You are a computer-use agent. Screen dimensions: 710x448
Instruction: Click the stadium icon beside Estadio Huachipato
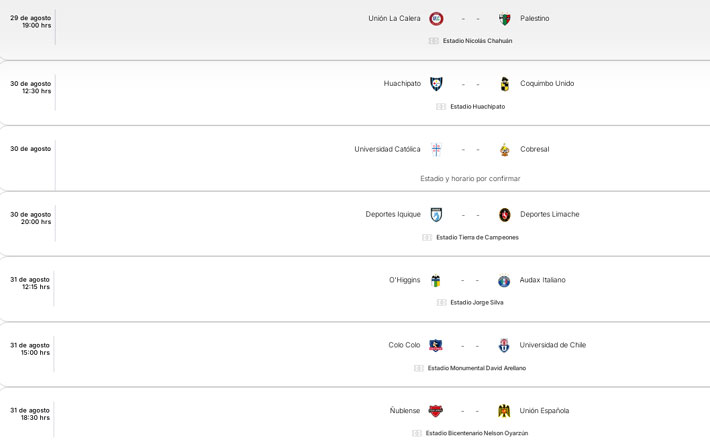click(441, 106)
